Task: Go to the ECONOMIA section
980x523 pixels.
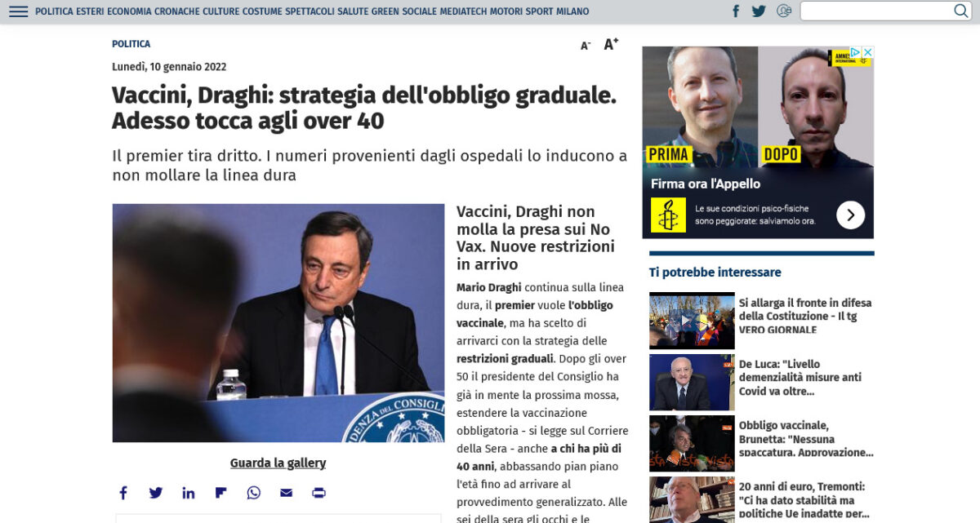Action: click(129, 11)
